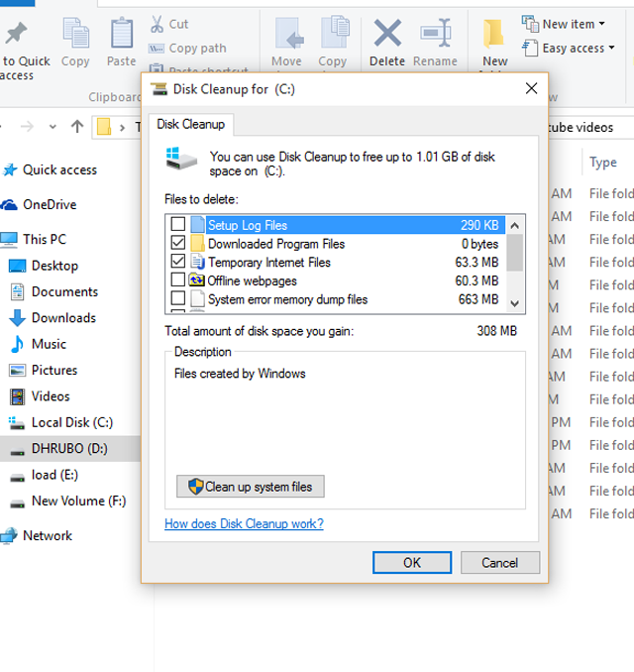This screenshot has height=672, width=634.
Task: Click the Pictures icon in sidebar
Action: pos(17,371)
